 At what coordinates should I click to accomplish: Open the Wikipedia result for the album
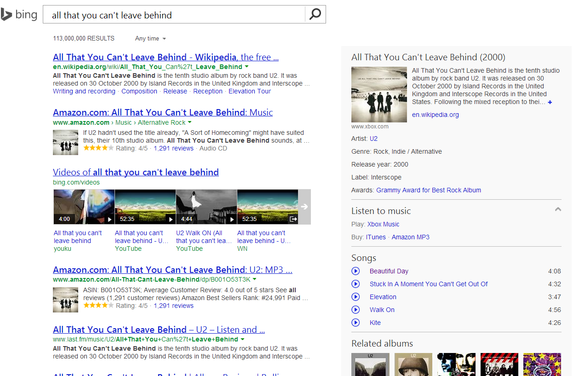165,57
